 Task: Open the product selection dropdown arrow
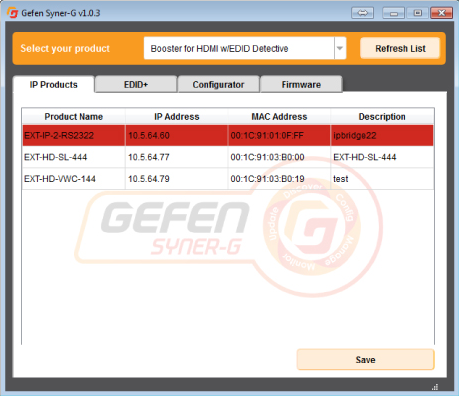tap(340, 48)
